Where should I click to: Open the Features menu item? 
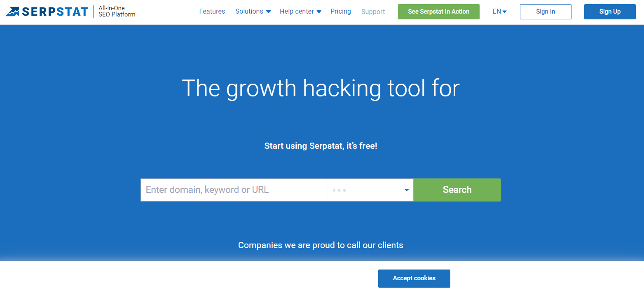click(x=212, y=12)
